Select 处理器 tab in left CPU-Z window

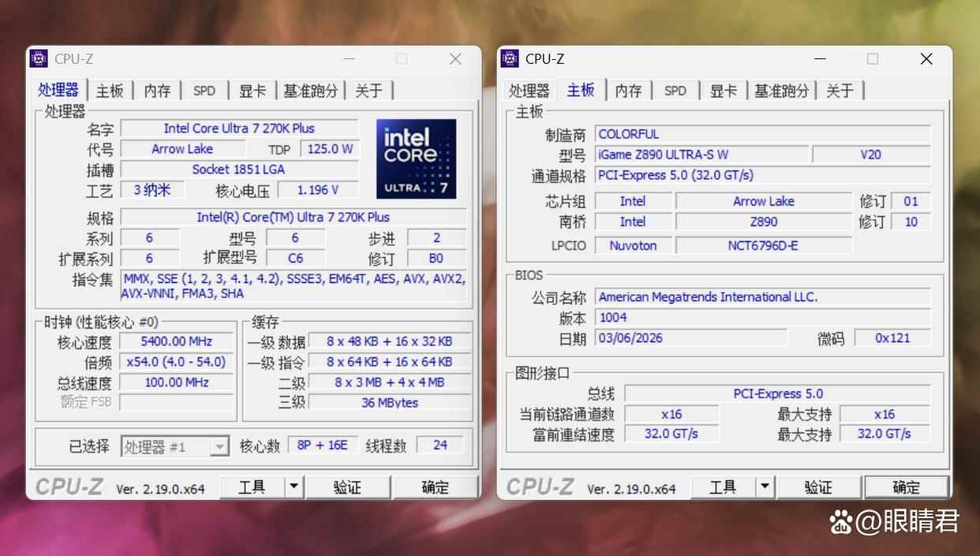(59, 90)
